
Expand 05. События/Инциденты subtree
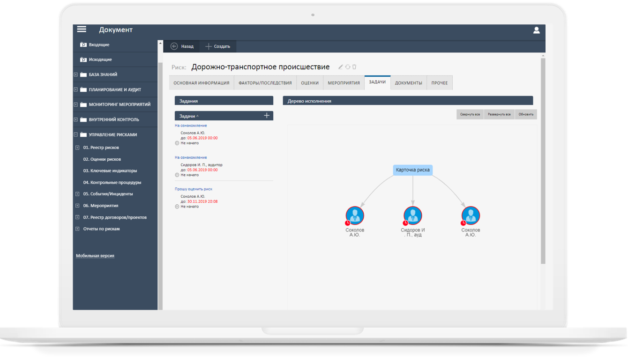[x=77, y=193]
